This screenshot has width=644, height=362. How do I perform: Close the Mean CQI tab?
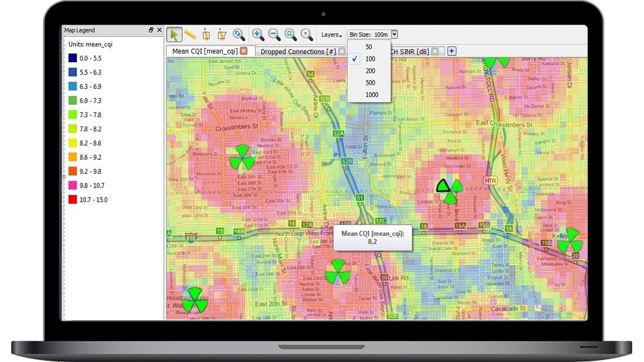(x=244, y=51)
